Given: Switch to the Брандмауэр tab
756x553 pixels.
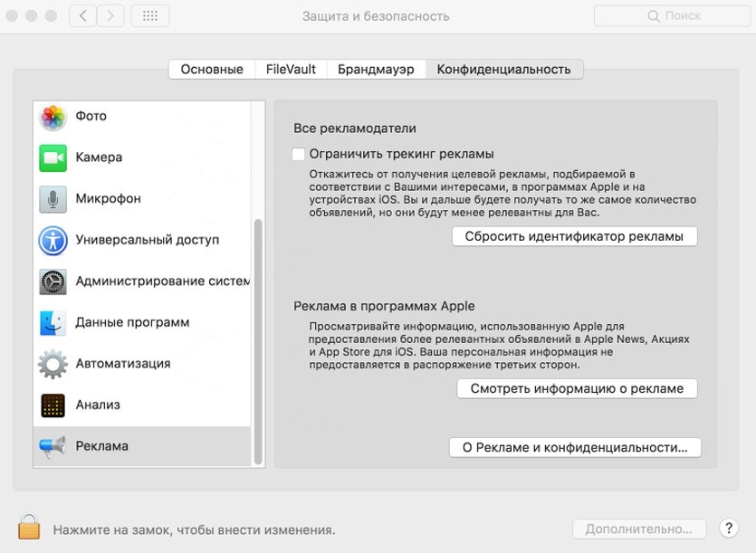Looking at the screenshot, I should [376, 70].
